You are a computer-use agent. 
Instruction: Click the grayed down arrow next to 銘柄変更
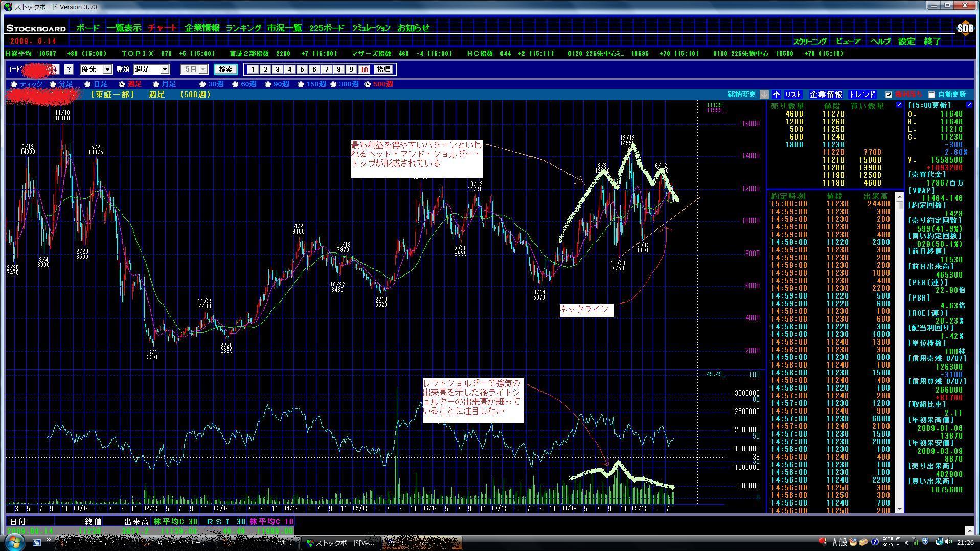point(764,95)
